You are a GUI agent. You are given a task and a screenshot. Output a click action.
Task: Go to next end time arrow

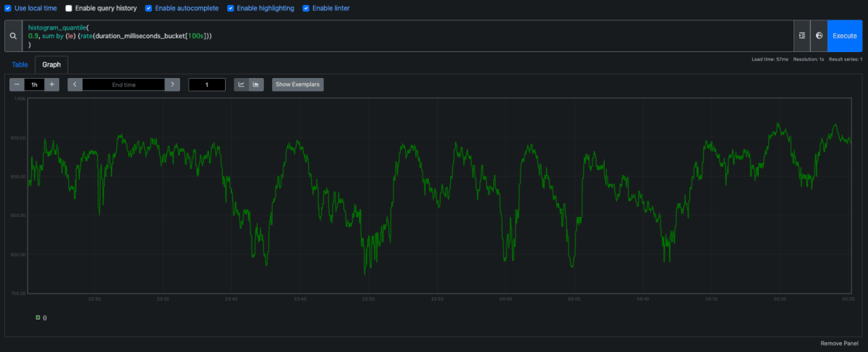172,85
